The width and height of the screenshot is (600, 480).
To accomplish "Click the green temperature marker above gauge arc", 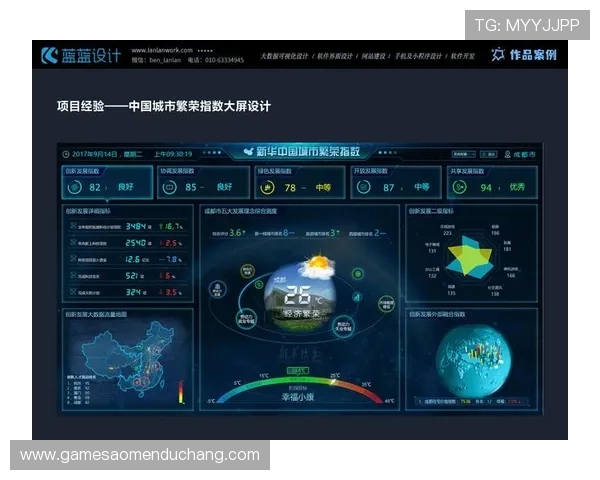I will (x=298, y=371).
